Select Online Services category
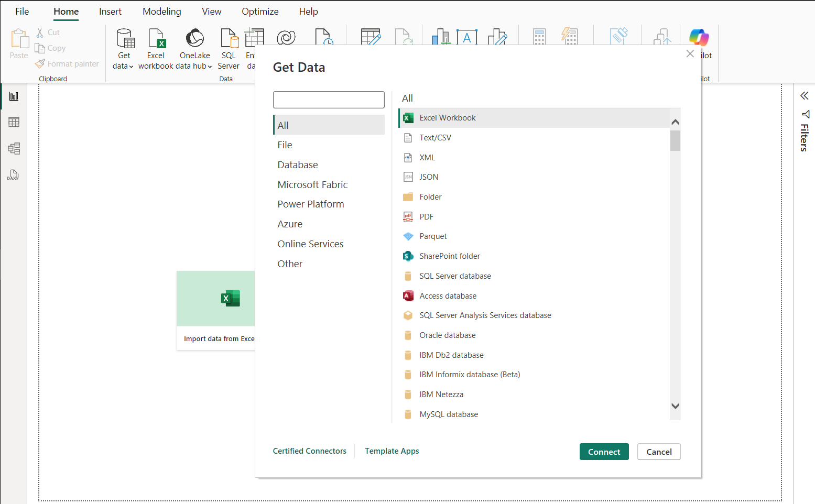 tap(329, 244)
